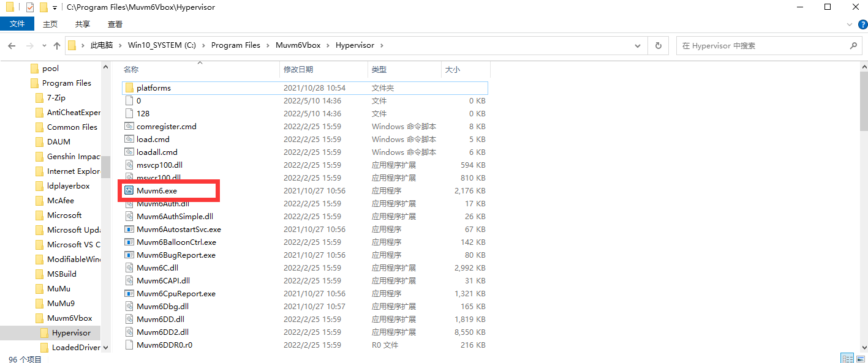Screen dimensions: 868x363
Task: Click the search magnifier icon
Action: point(853,46)
